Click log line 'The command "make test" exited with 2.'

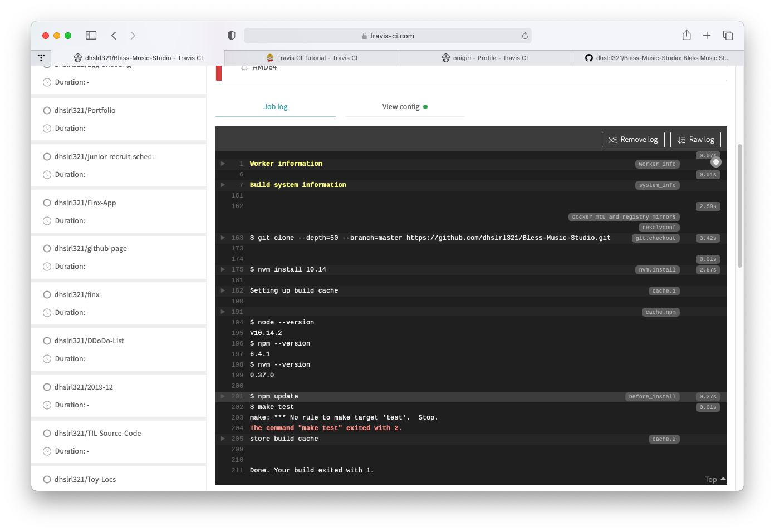326,428
